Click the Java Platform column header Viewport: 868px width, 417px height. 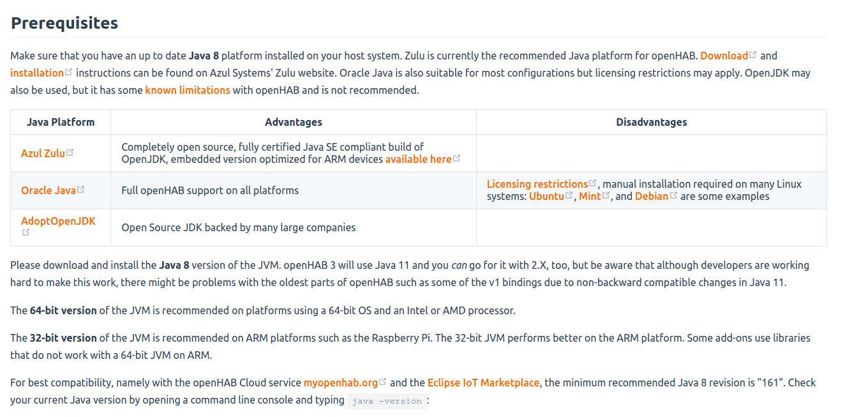tap(61, 122)
